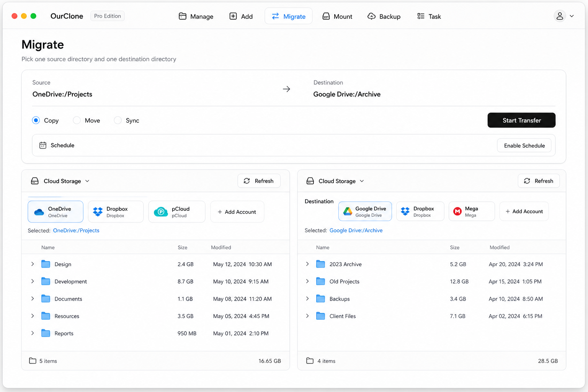Click the user profile avatar icon
Image resolution: width=588 pixels, height=392 pixels.
[x=560, y=16]
